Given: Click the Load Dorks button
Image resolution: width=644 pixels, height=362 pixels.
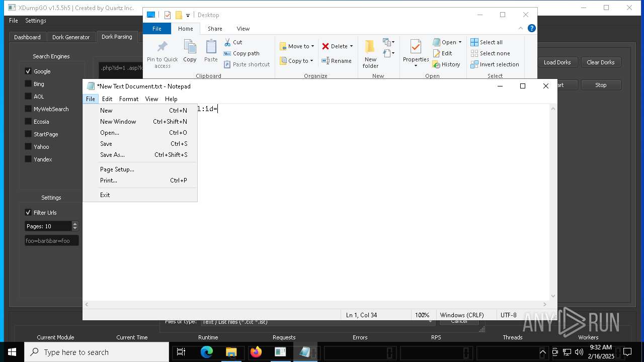Looking at the screenshot, I should (557, 62).
